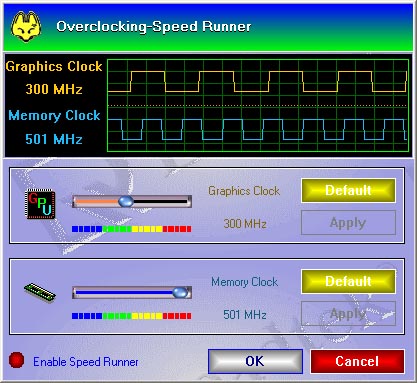This screenshot has width=417, height=383.
Task: Click the blue memory clock waveform
Action: coord(257,130)
